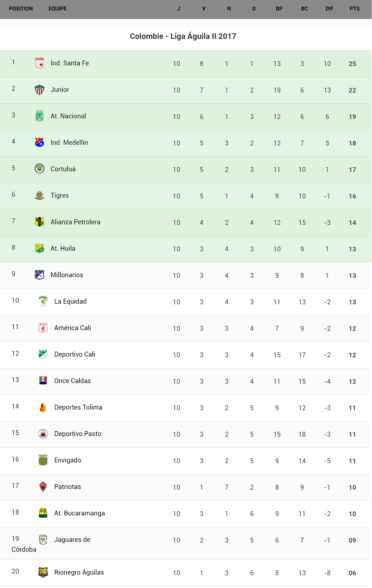Image resolution: width=372 pixels, height=588 pixels.
Task: Click the Ind. Santa Fe club crest
Action: click(40, 63)
